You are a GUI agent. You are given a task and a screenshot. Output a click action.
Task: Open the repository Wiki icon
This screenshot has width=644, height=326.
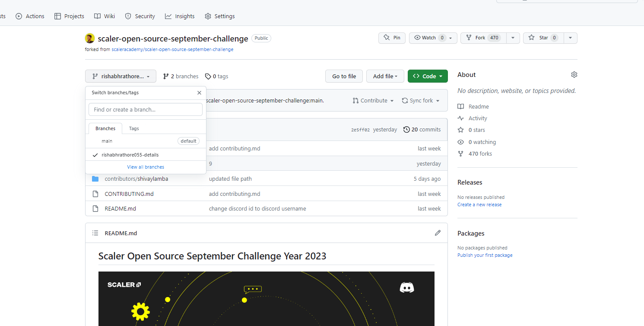point(98,16)
